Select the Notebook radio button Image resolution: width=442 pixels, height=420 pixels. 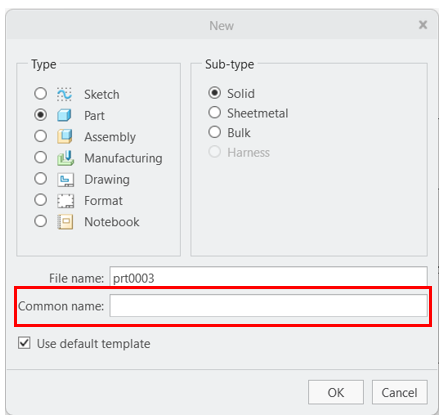[x=40, y=221]
